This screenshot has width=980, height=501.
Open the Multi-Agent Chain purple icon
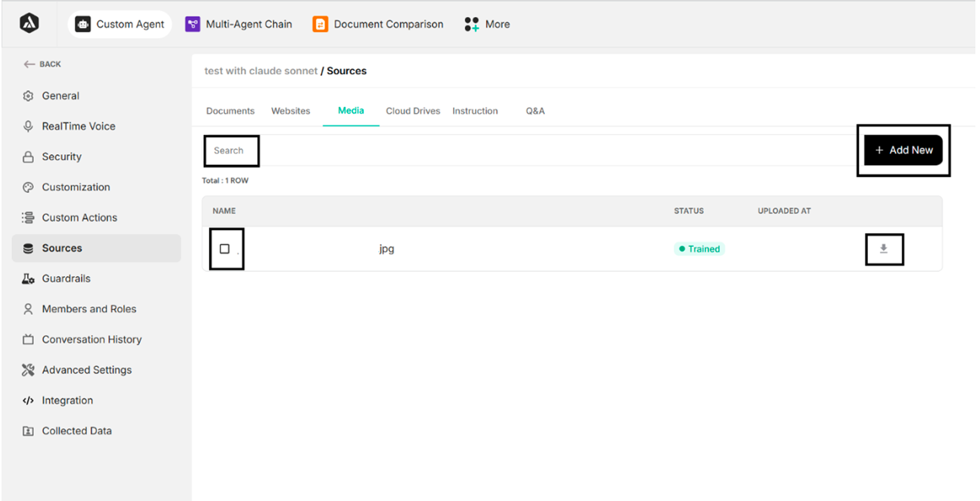pos(192,24)
